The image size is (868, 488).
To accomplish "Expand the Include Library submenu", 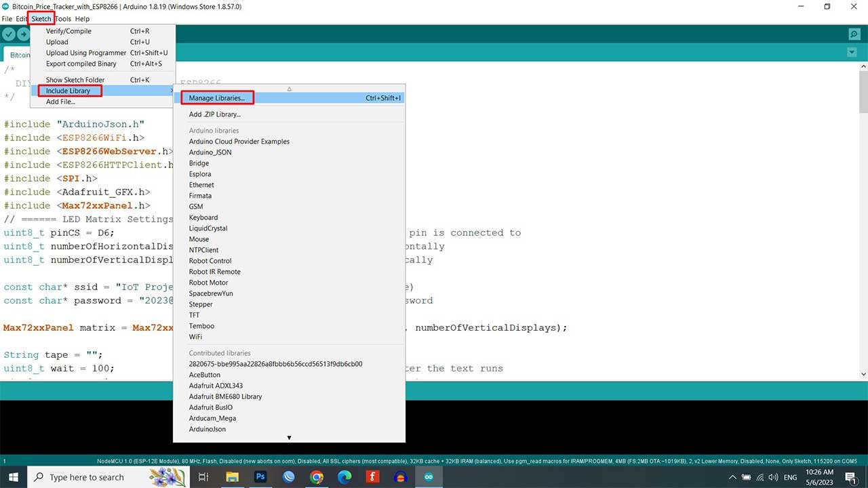I will click(x=102, y=91).
